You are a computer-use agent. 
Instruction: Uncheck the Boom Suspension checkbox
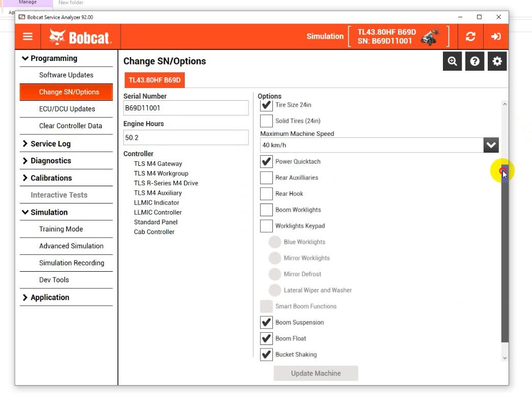266,322
